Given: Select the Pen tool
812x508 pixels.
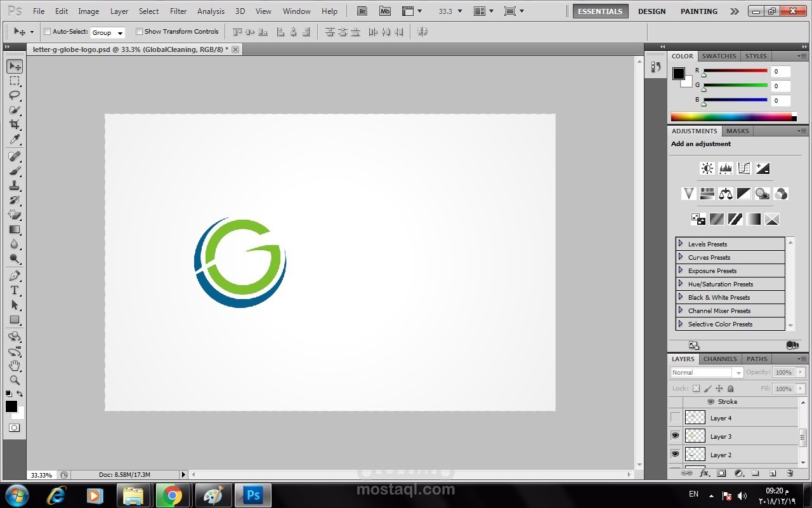Looking at the screenshot, I should (x=15, y=276).
